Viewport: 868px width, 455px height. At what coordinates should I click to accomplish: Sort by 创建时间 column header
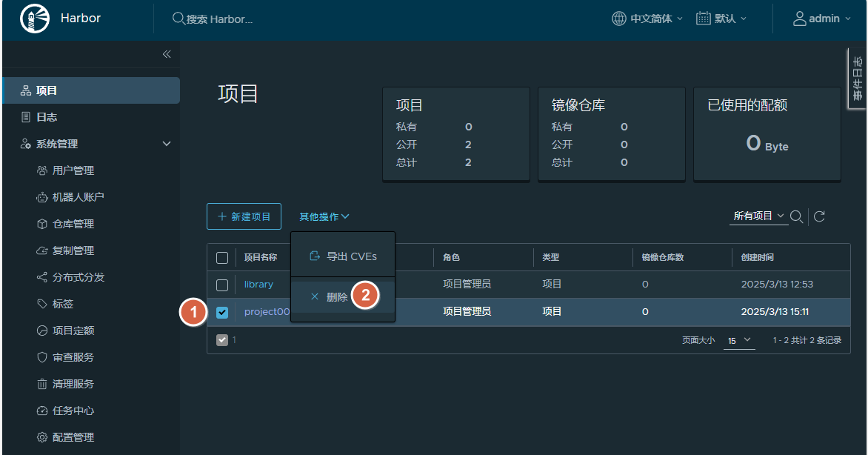(x=758, y=257)
